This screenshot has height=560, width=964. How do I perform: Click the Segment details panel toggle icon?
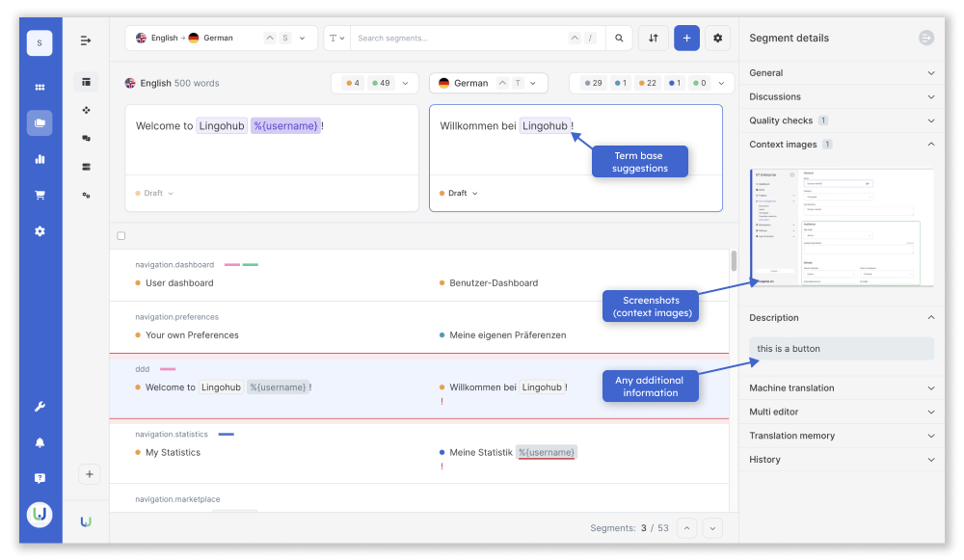tap(925, 39)
